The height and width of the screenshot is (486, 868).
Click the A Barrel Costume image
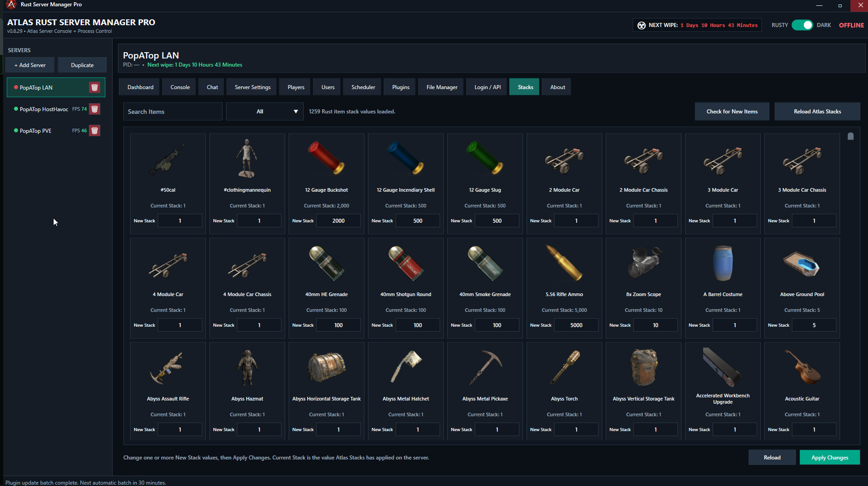coord(723,263)
